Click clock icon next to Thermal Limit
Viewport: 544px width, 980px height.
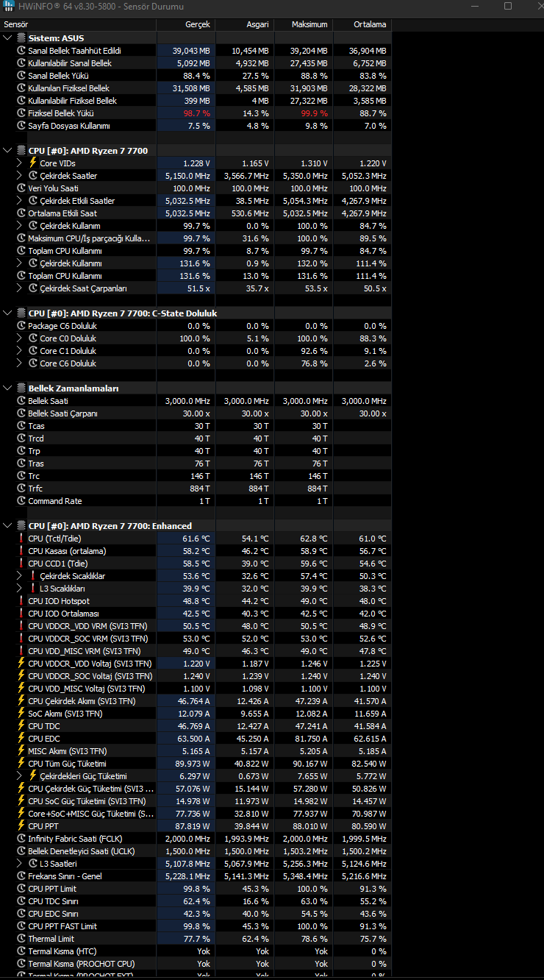click(x=21, y=939)
